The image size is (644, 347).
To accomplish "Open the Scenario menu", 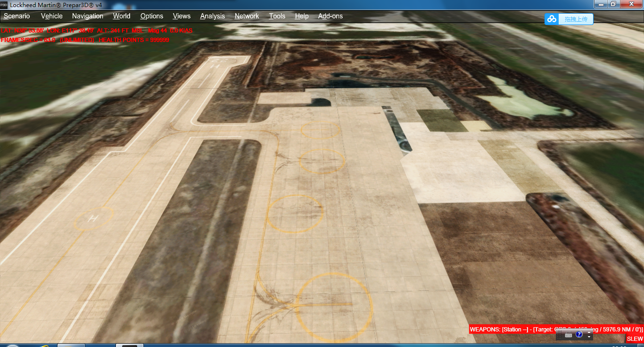I will tap(17, 16).
